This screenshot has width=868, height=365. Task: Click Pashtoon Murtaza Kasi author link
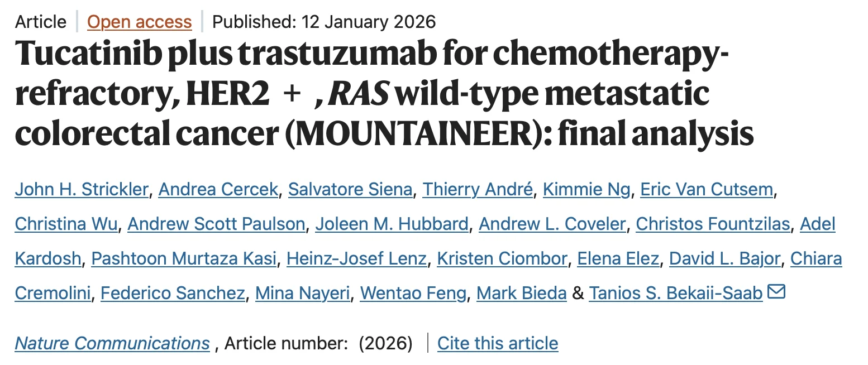click(184, 259)
